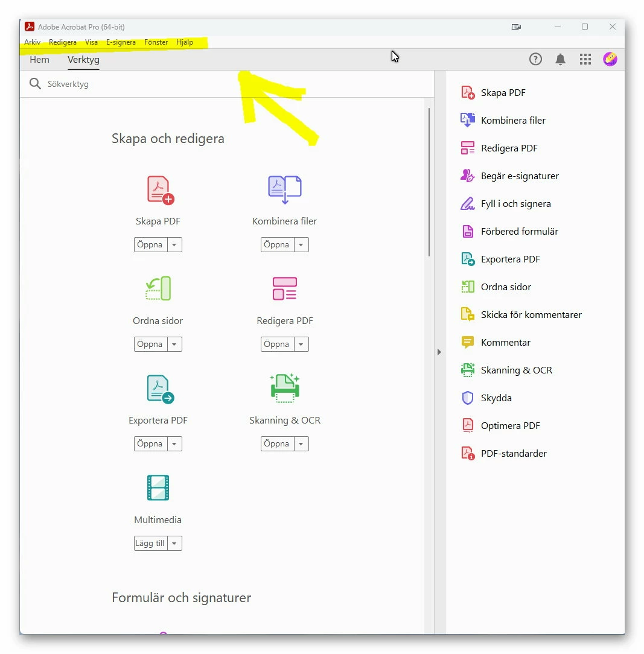Click Öppna button under Ordna sidor
Image resolution: width=644 pixels, height=654 pixels.
150,344
